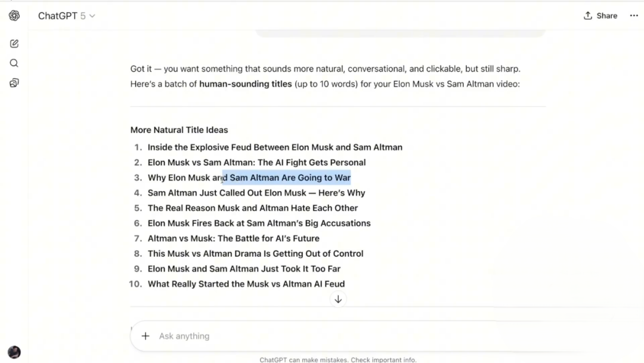Image resolution: width=644 pixels, height=363 pixels.
Task: Click title 'The Real Reason Musk and Altman Hate'
Action: click(x=253, y=208)
